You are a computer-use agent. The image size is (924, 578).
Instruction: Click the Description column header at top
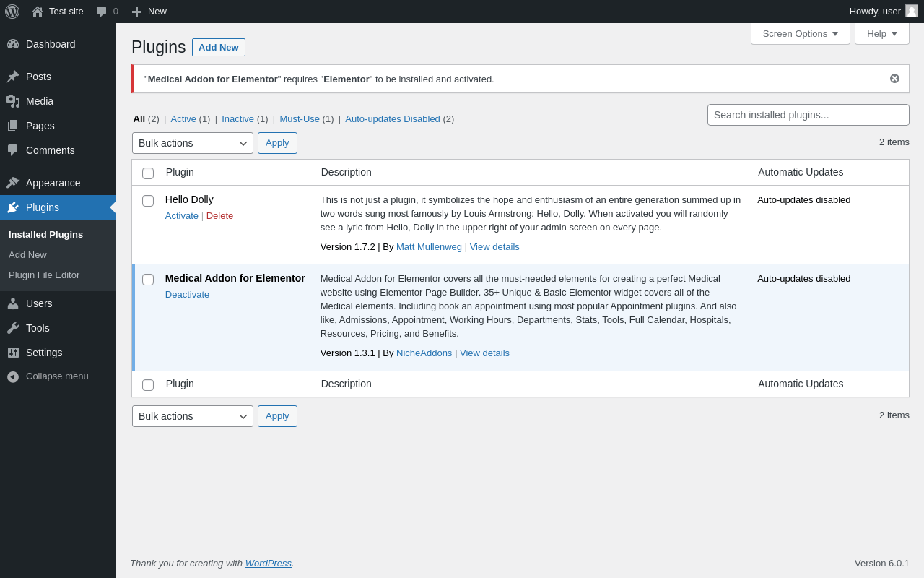click(346, 172)
